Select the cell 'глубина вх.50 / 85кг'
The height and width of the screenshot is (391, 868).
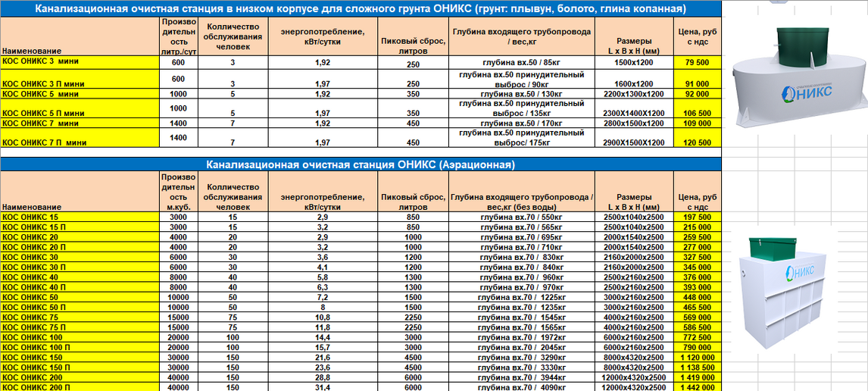click(522, 63)
